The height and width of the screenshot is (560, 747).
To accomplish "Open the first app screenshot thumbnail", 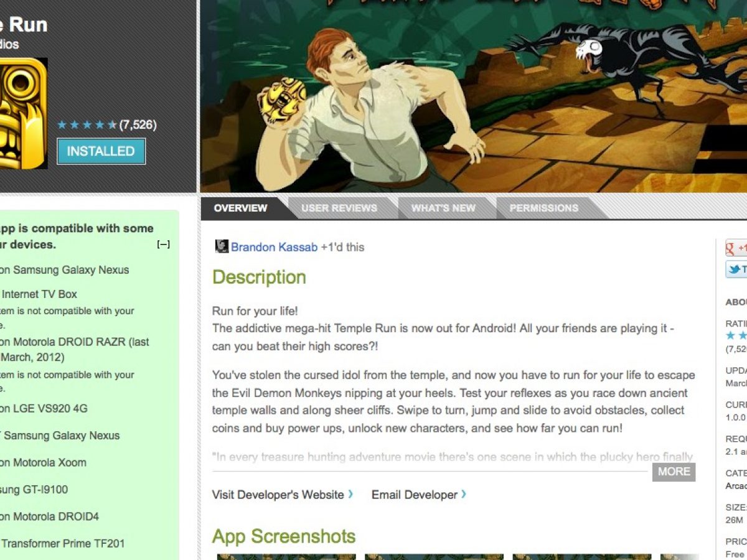I will [286, 557].
